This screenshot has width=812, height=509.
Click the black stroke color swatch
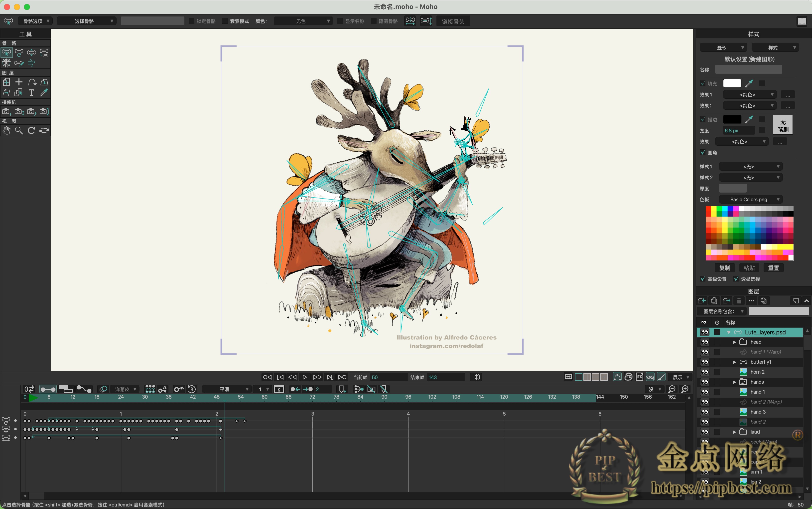[732, 119]
